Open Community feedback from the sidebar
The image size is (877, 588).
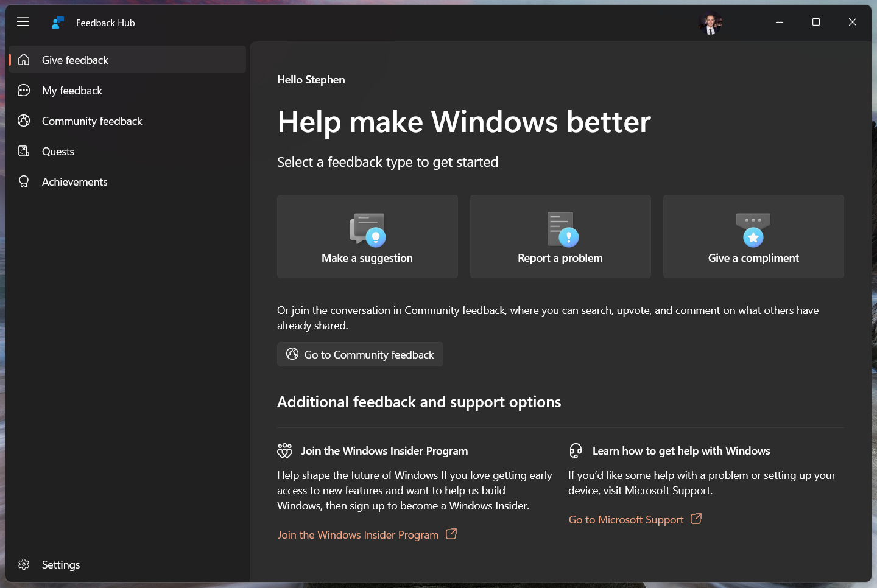(x=127, y=121)
